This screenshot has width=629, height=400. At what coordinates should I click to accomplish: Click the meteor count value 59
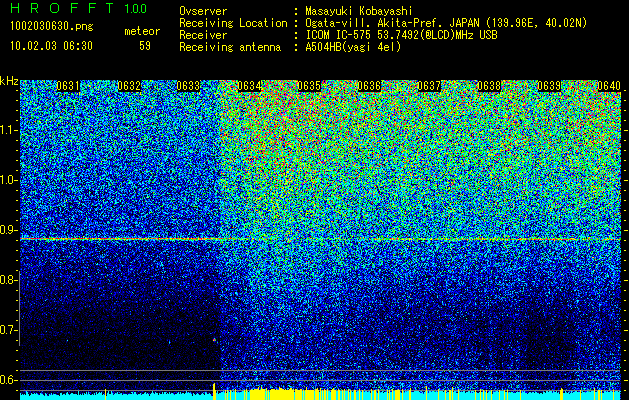point(145,46)
